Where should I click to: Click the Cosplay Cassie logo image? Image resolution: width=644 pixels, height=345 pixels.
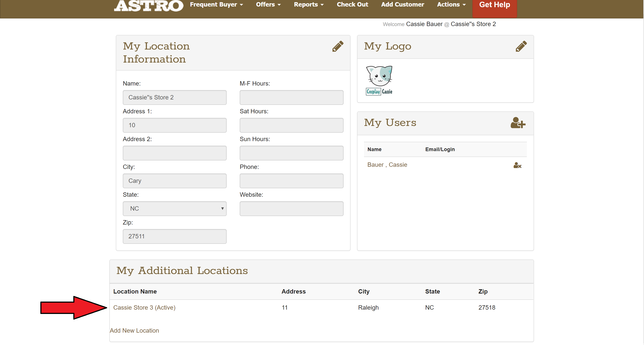click(x=379, y=80)
